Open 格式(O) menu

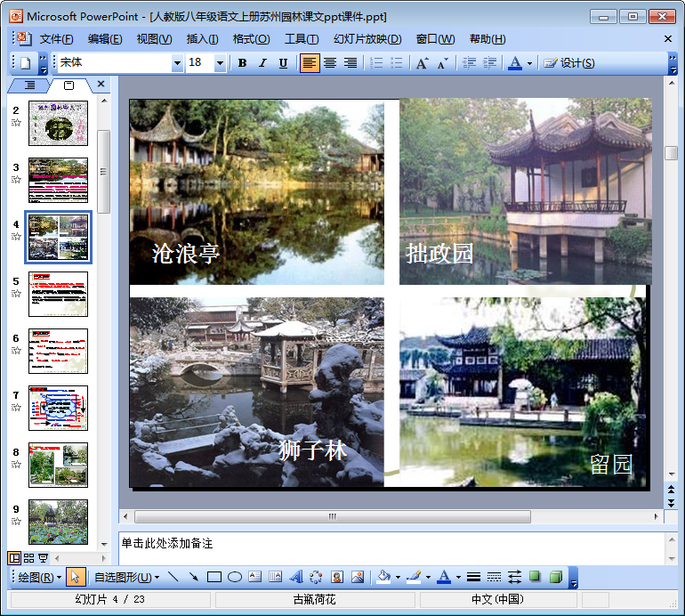[251, 39]
